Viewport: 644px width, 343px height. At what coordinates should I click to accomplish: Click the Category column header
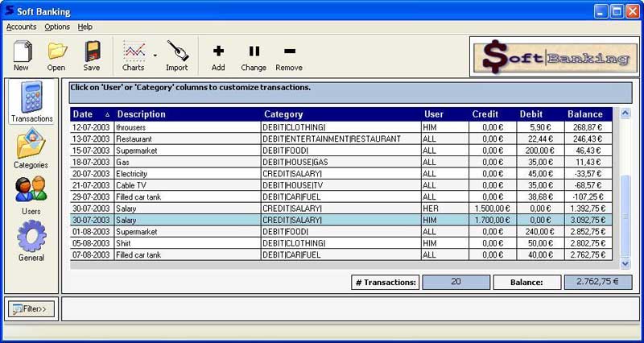click(x=341, y=114)
